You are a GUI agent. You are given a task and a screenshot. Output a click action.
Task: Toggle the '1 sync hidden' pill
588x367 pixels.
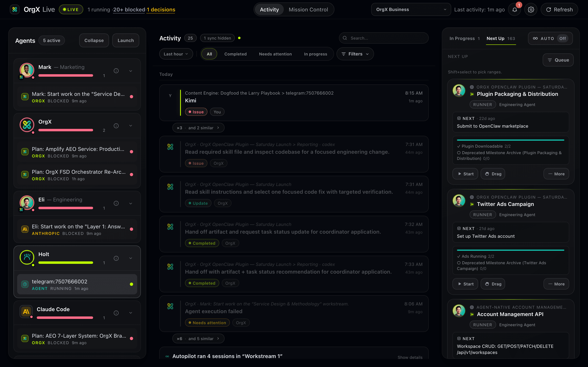217,38
